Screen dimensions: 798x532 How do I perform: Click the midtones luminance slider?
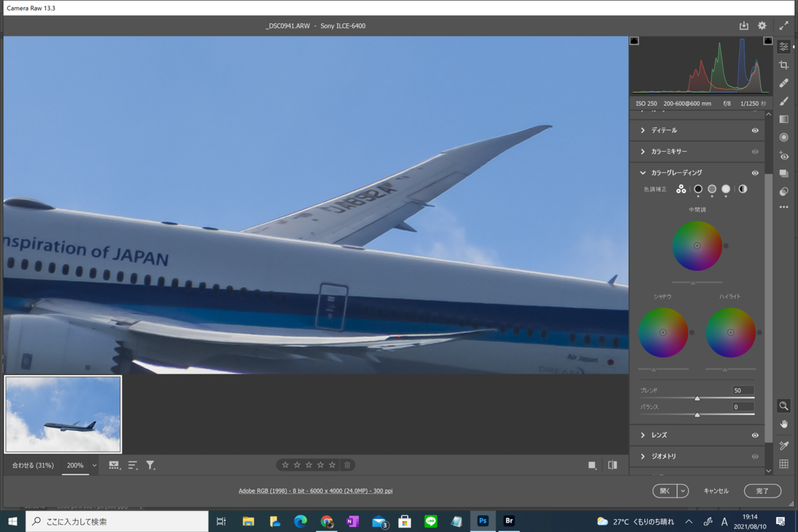click(x=697, y=283)
